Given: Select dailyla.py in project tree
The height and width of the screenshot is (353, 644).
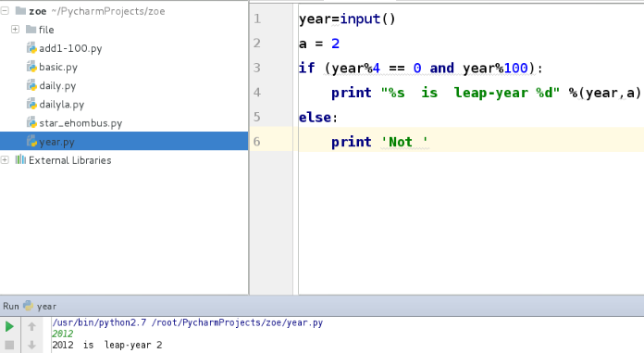Looking at the screenshot, I should point(62,105).
